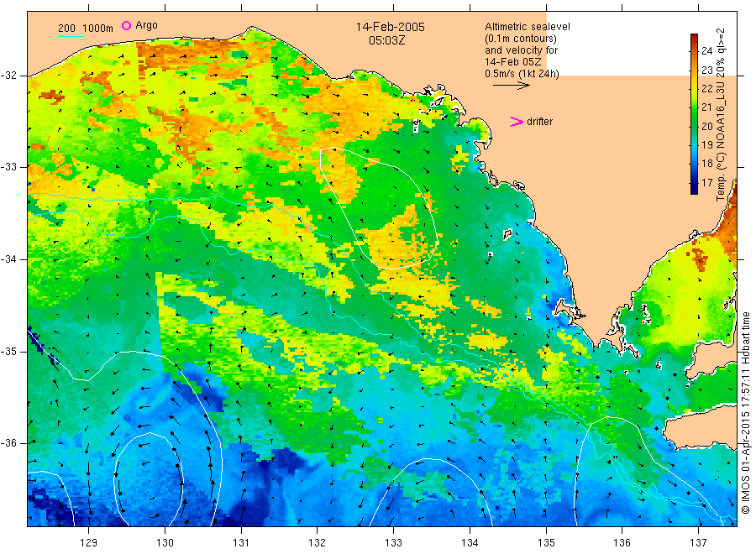
Task: Click the 'Altimetric sealevel' caption text
Action: pos(527,27)
